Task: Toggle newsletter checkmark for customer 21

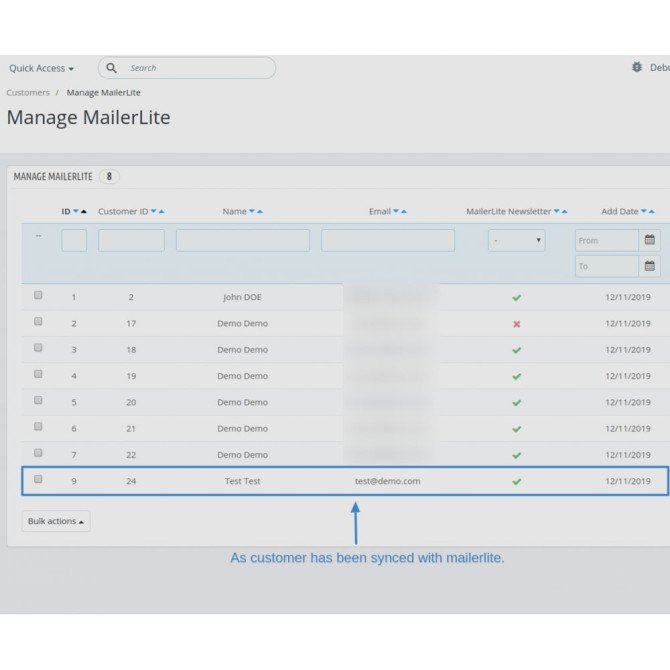Action: coord(517,429)
